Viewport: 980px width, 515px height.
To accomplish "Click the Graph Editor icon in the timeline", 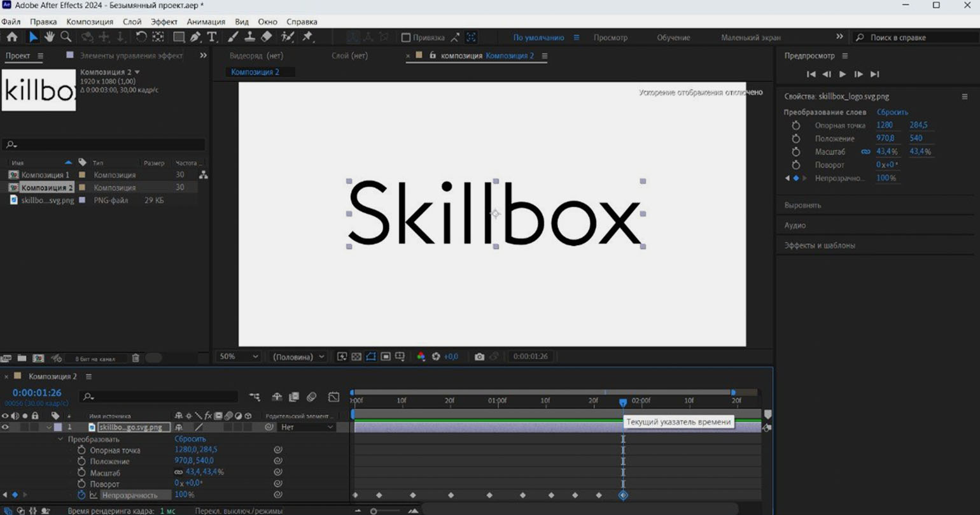I will tap(333, 397).
